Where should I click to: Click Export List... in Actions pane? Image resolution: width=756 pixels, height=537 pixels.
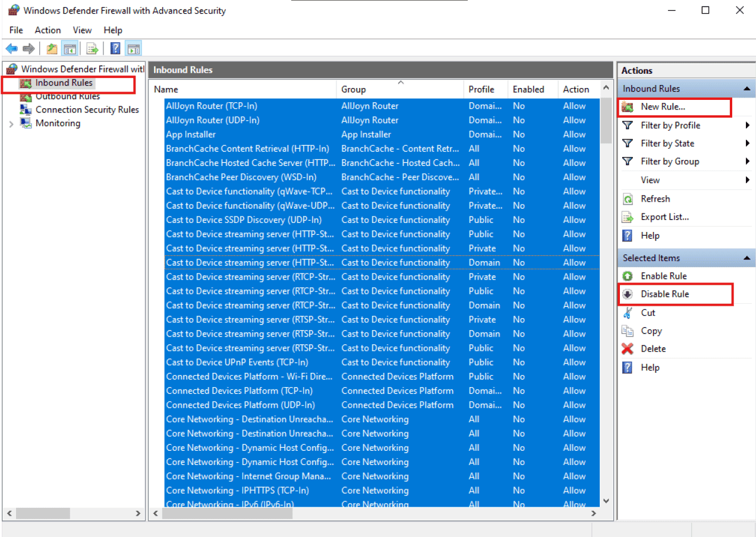pyautogui.click(x=664, y=217)
